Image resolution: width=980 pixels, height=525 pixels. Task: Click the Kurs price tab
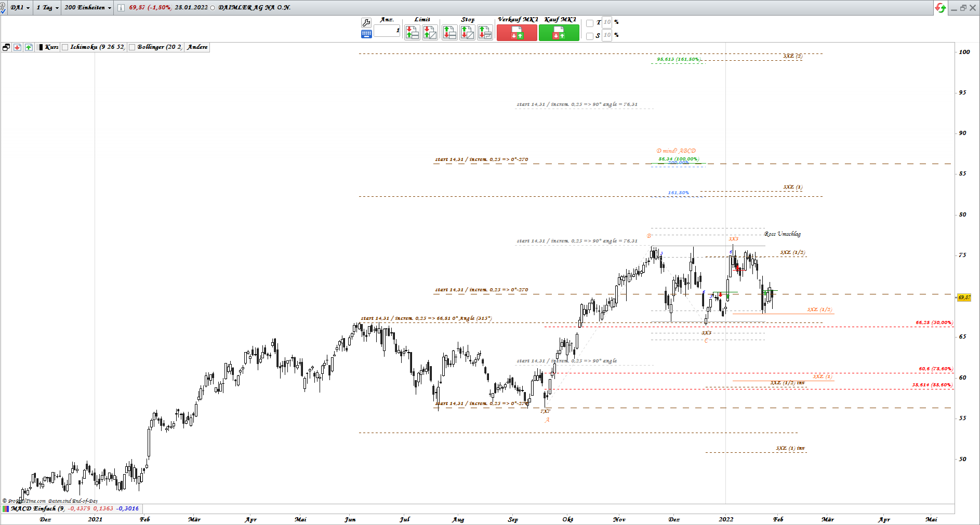tap(49, 47)
